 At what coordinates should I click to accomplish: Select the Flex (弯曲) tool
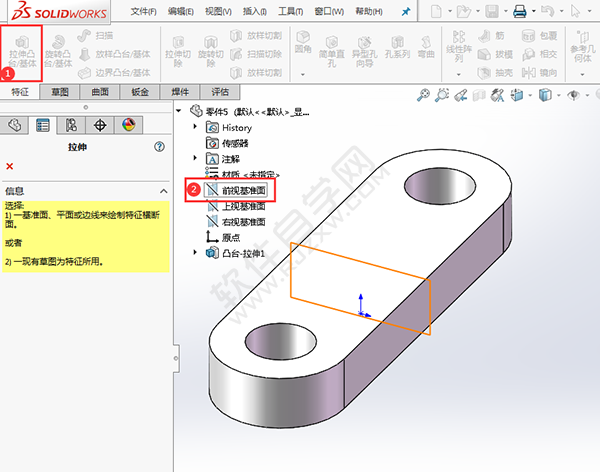[426, 48]
